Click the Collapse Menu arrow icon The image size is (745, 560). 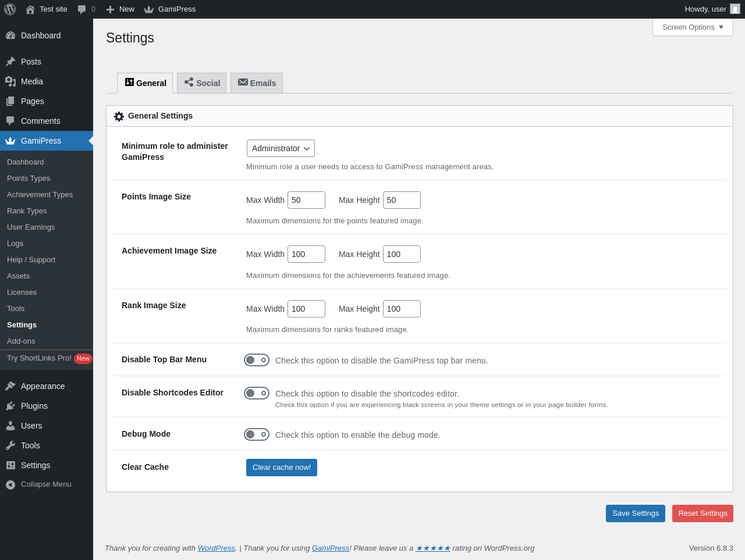pos(10,484)
